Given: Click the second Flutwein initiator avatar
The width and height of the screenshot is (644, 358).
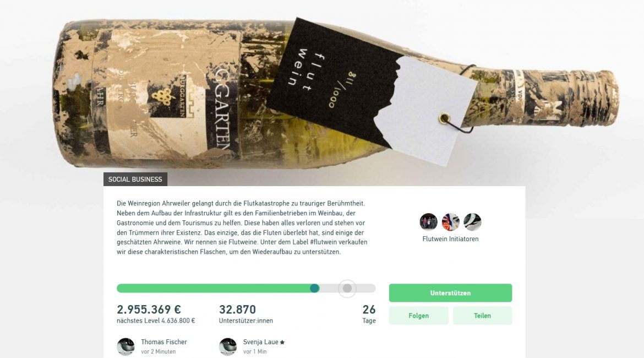Looking at the screenshot, I should (451, 222).
